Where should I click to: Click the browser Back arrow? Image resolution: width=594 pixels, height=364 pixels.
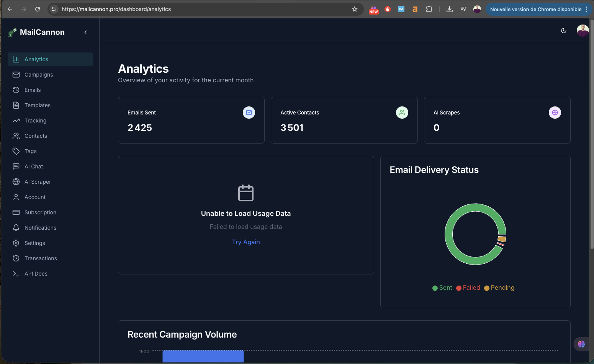(10, 9)
